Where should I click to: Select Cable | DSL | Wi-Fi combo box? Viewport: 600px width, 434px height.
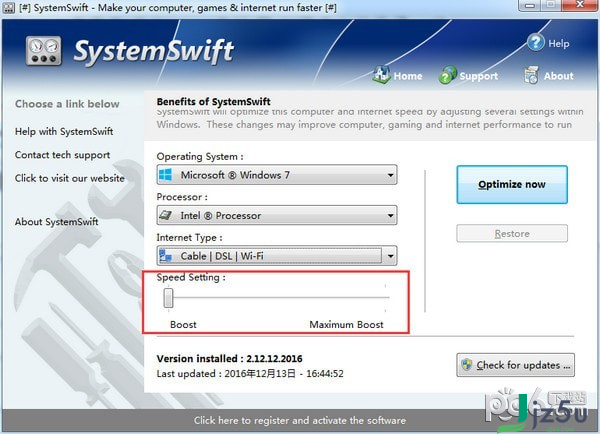pyautogui.click(x=277, y=256)
